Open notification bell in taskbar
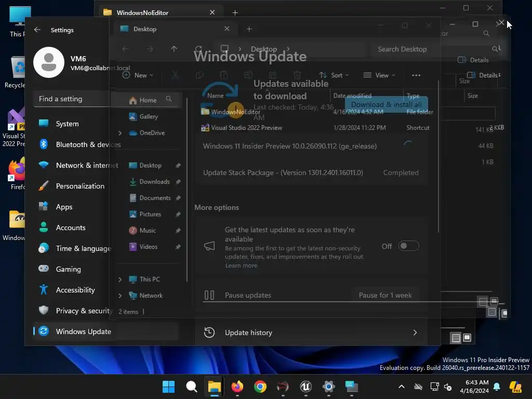Screen dimensions: 532x399 coord(497,387)
